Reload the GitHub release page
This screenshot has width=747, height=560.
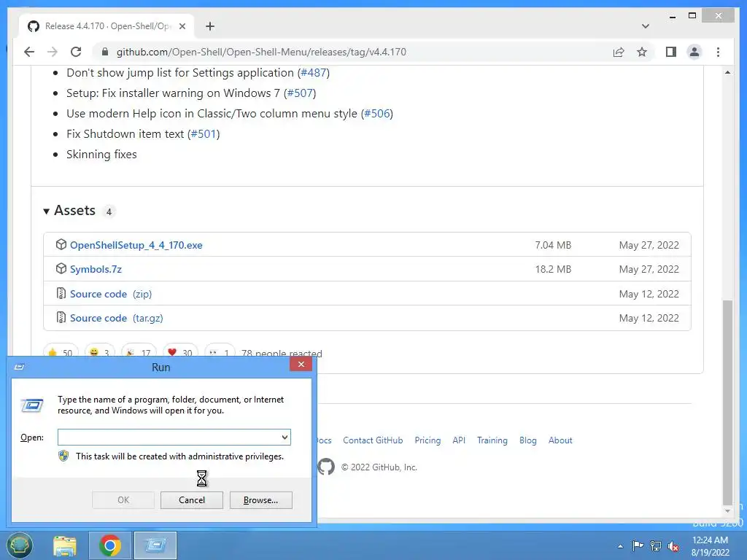76,52
